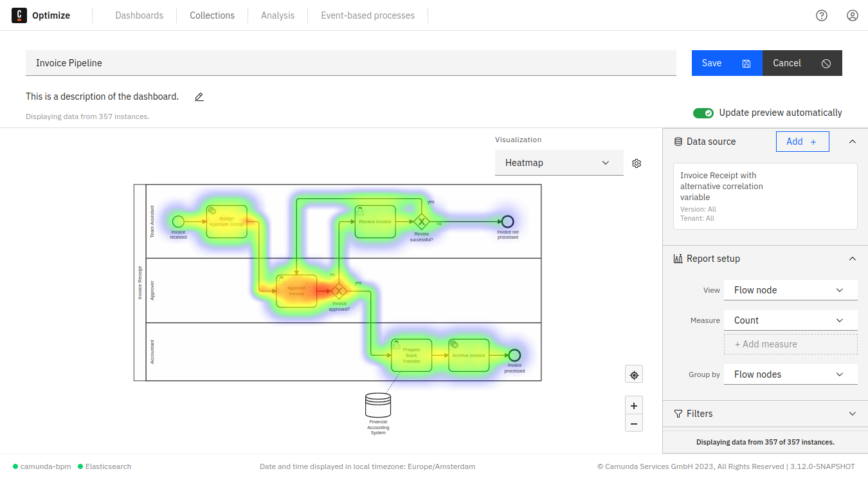
Task: Zoom out of the diagram with the minus icon
Action: coord(634,423)
